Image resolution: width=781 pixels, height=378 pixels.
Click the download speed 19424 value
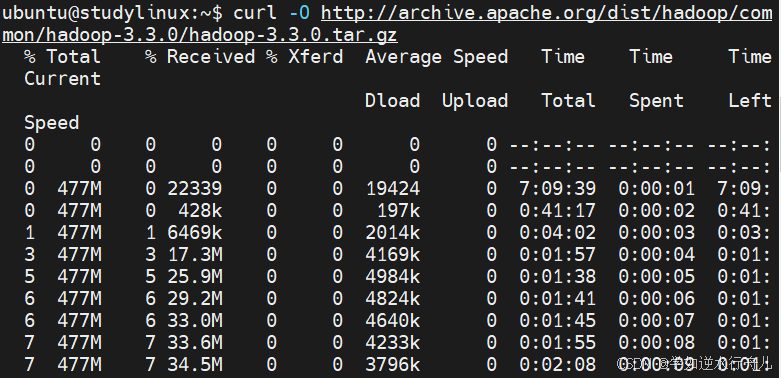coord(393,188)
